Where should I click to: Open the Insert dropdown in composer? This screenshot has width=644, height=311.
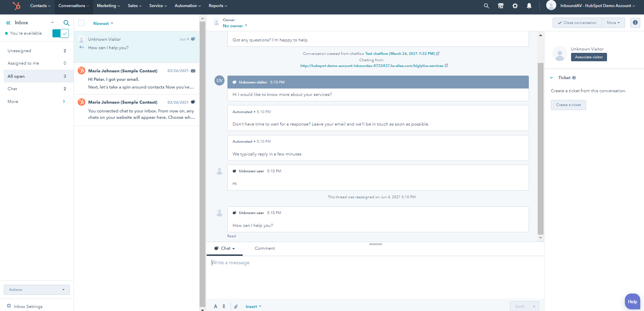(x=253, y=307)
